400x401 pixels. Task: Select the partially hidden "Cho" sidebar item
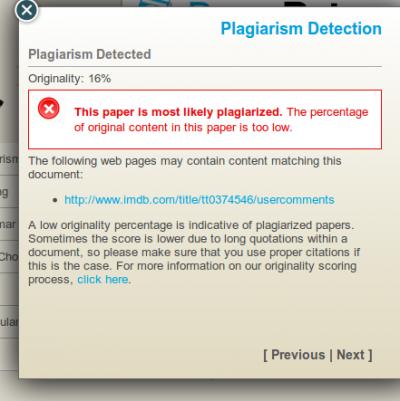9,257
